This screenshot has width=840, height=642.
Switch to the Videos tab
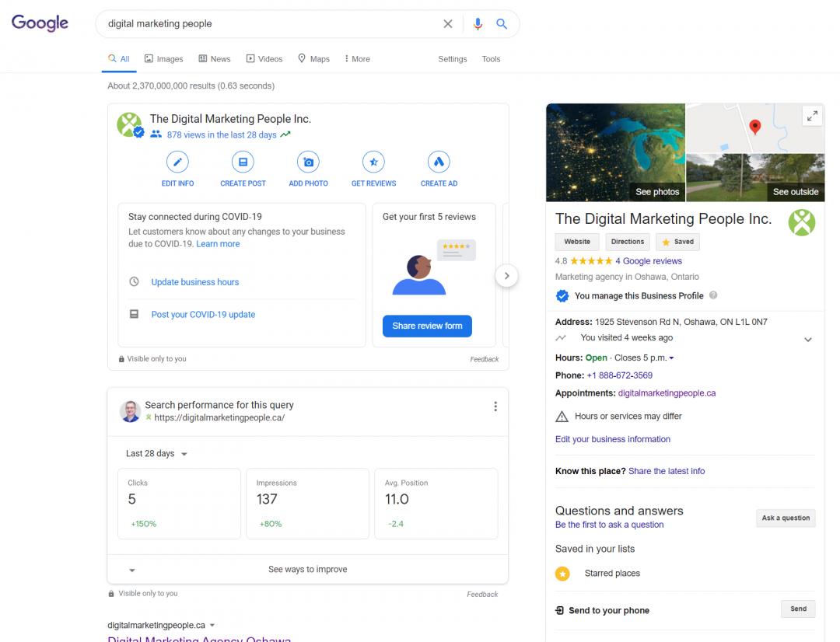[x=264, y=59]
